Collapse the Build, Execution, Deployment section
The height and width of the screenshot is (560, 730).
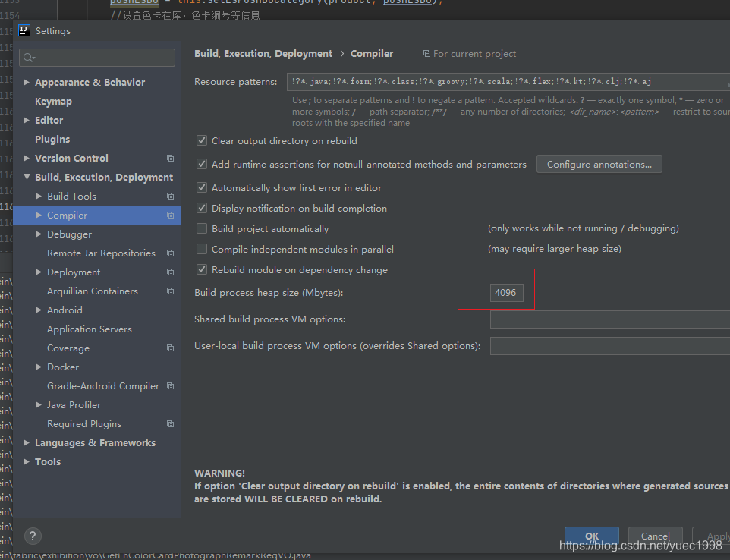coord(27,176)
